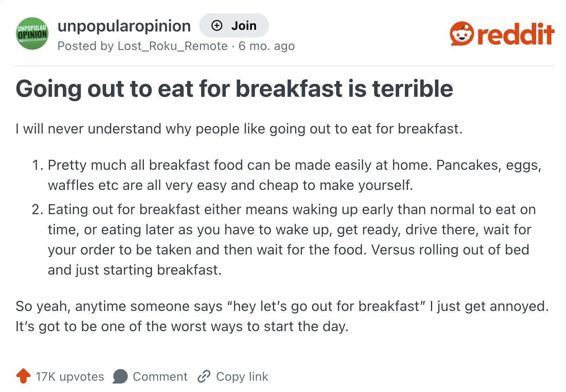The height and width of the screenshot is (392, 566).
Task: Open Lost_Roku_Remote's user profile
Action: coord(172,46)
